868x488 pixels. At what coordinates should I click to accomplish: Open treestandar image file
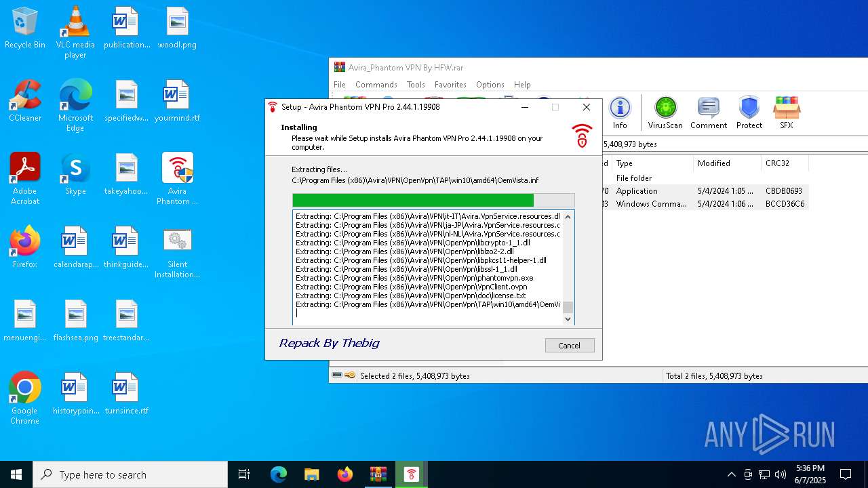pos(126,321)
